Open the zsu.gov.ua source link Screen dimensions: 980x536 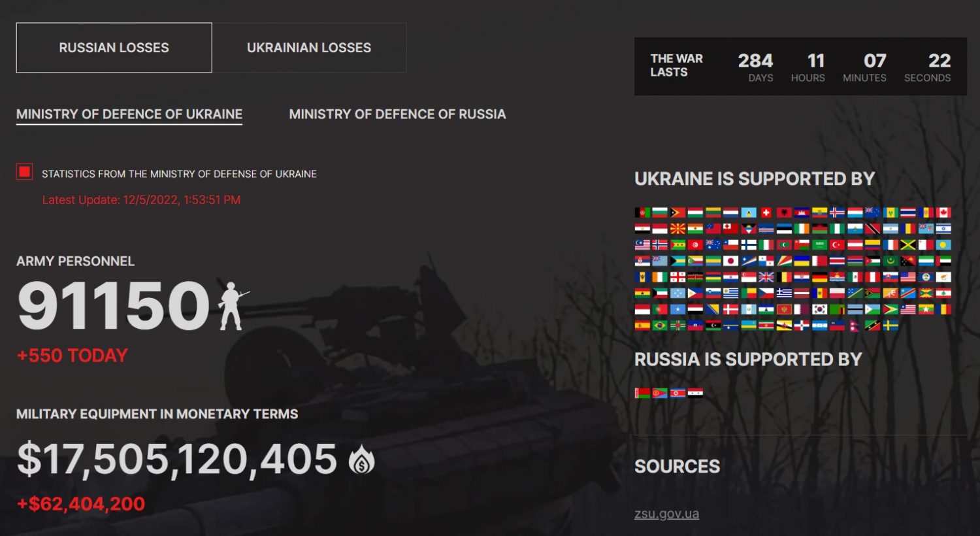coord(666,514)
